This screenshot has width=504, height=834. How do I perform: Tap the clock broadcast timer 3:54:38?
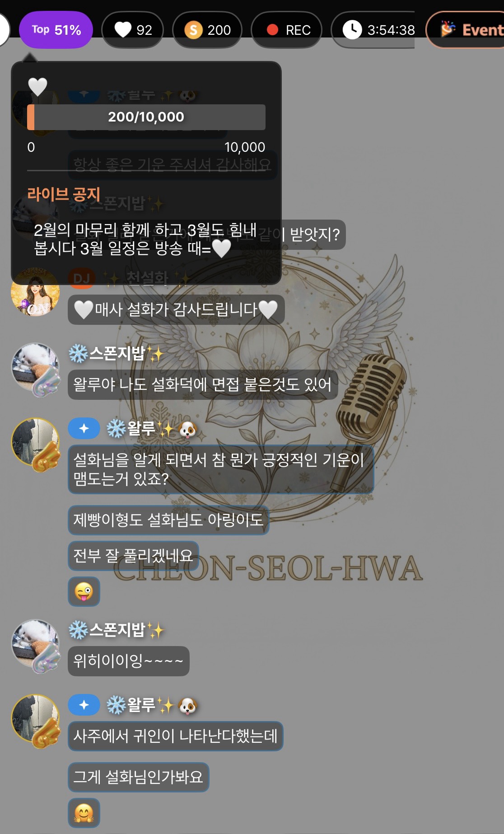pos(373,30)
